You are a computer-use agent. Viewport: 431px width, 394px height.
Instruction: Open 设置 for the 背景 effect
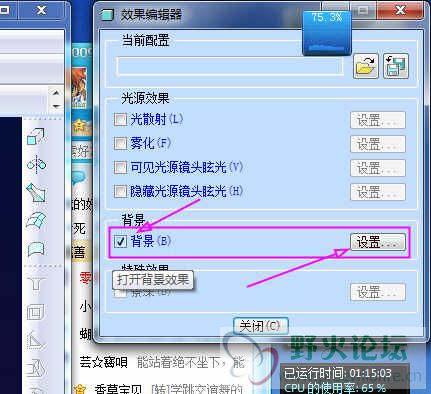coord(378,242)
